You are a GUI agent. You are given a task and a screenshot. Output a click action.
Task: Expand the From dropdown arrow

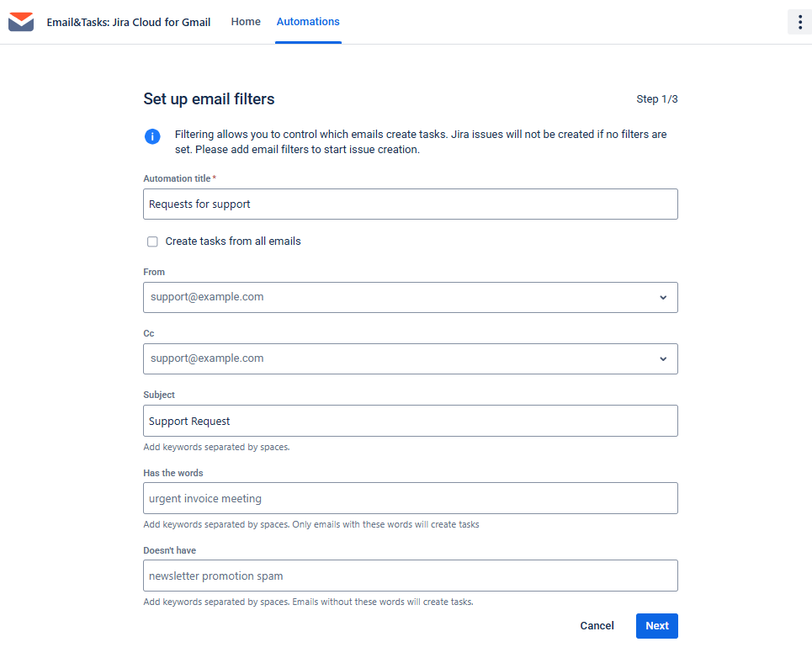[663, 298]
